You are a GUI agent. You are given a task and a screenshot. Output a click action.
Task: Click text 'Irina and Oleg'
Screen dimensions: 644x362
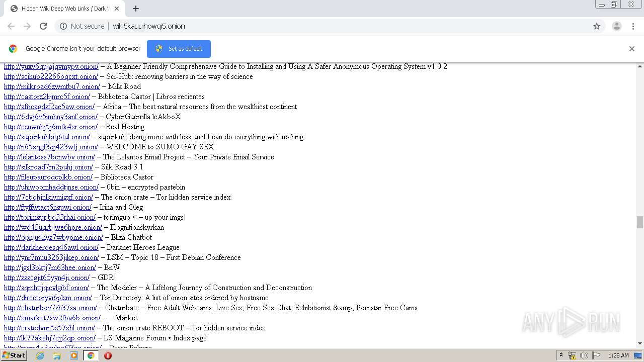coord(121,207)
